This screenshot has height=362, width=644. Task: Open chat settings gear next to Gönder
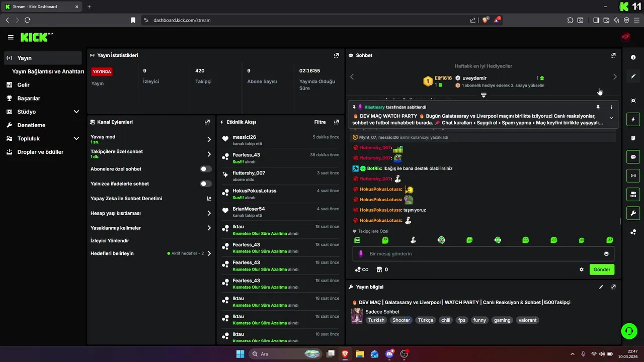(x=582, y=269)
